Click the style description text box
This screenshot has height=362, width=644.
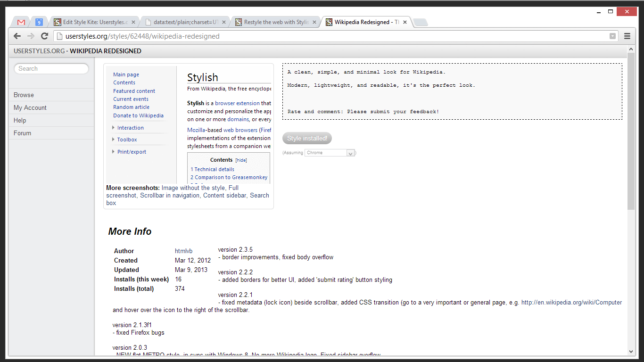[452, 91]
